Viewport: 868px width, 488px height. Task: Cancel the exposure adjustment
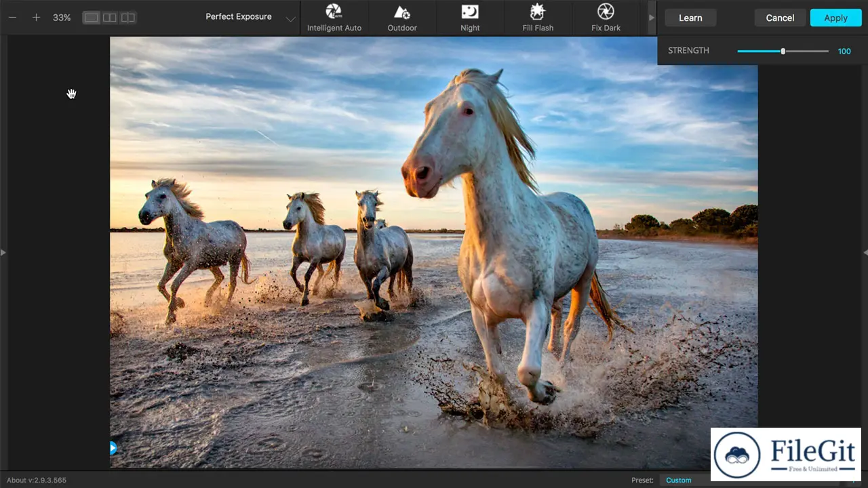[x=780, y=18]
